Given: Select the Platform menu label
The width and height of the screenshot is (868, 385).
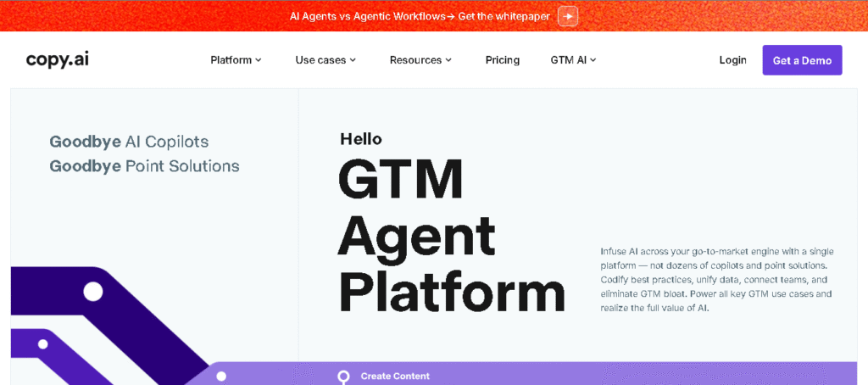Looking at the screenshot, I should [231, 60].
